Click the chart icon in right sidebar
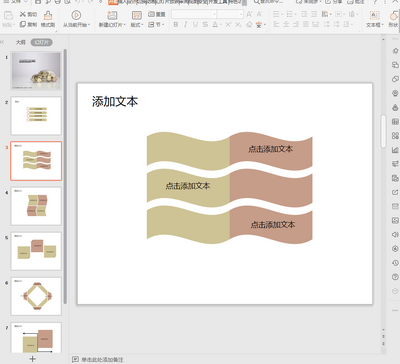The height and width of the screenshot is (364, 400). point(395,150)
